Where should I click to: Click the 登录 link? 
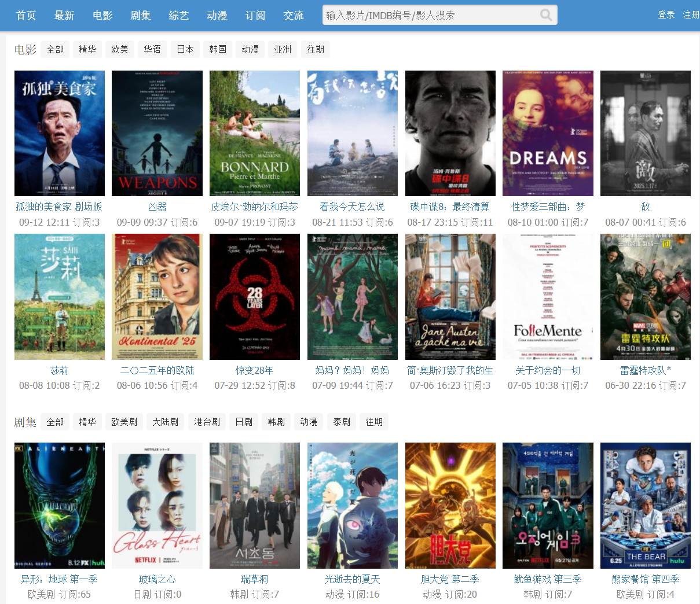pyautogui.click(x=666, y=15)
